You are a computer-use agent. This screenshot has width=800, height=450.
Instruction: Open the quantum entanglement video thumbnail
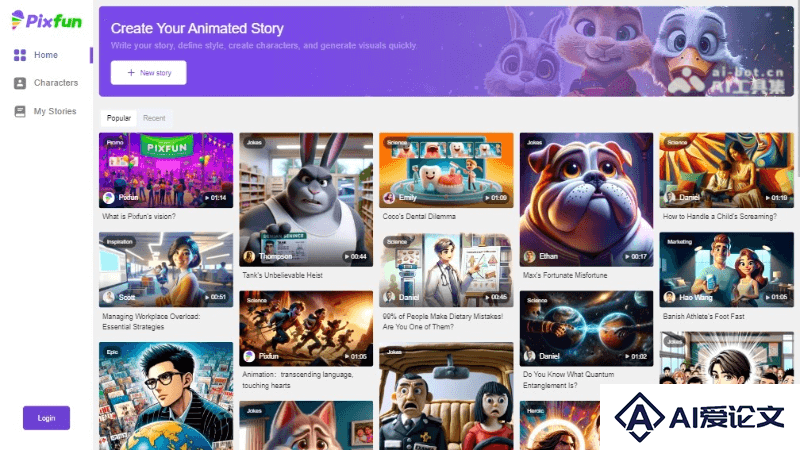[586, 328]
